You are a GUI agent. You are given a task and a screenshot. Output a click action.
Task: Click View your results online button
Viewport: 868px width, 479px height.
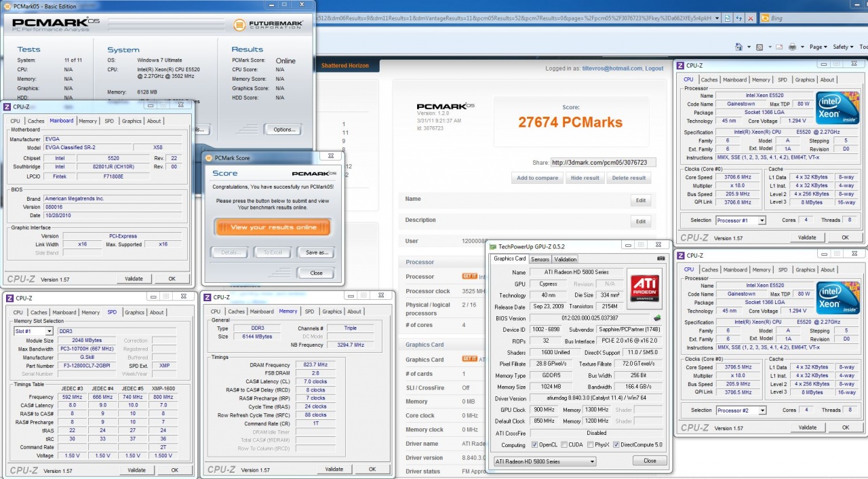(x=273, y=227)
